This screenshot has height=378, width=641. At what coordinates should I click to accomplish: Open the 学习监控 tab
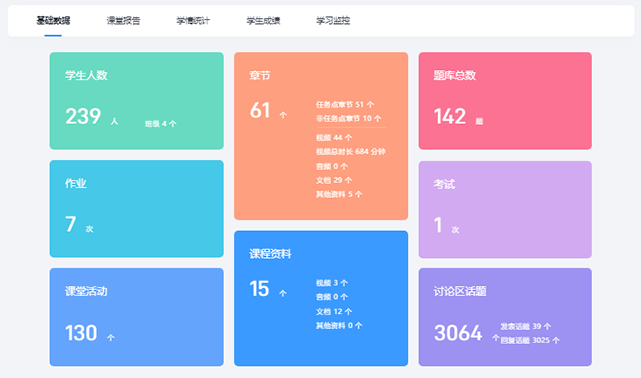333,20
